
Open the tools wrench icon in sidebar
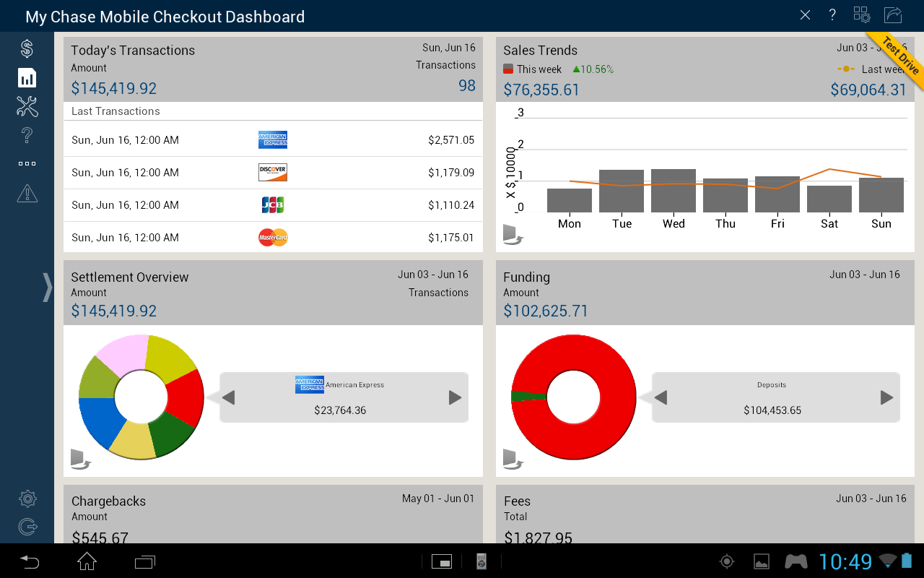27,107
